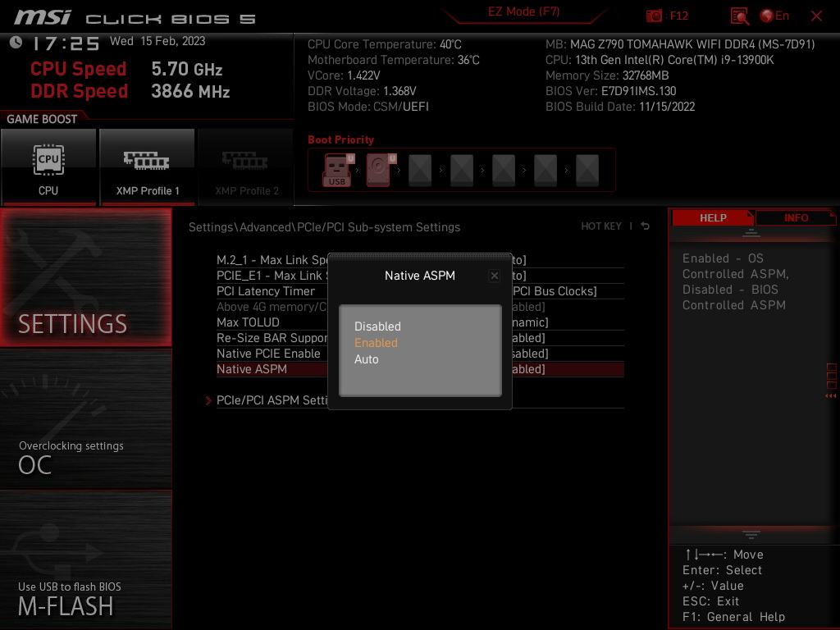Viewport: 840px width, 630px height.
Task: Expand the PCIe/PCI ASPM Settings submenu
Action: click(x=420, y=400)
